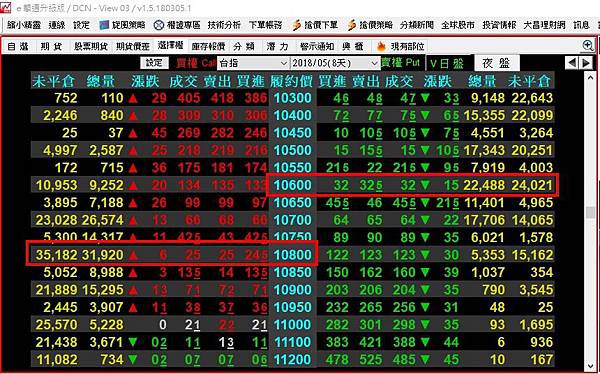Select strike price 10450
The image size is (600, 374).
293,133
